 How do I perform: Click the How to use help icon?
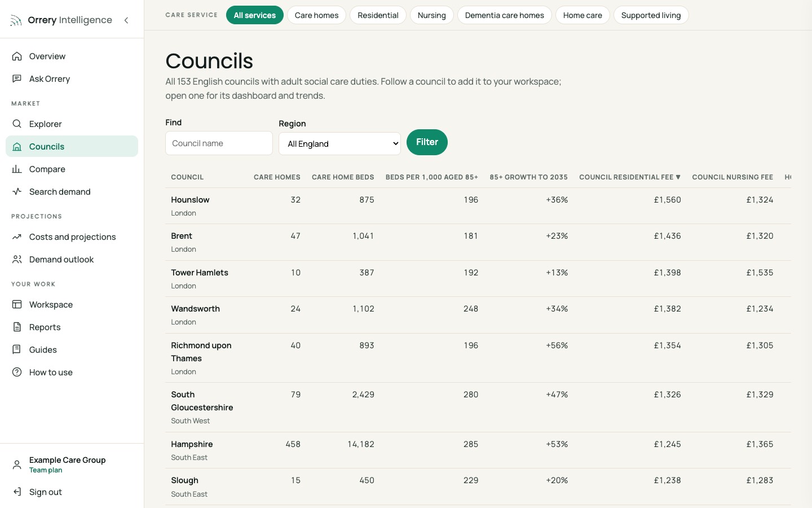[17, 373]
